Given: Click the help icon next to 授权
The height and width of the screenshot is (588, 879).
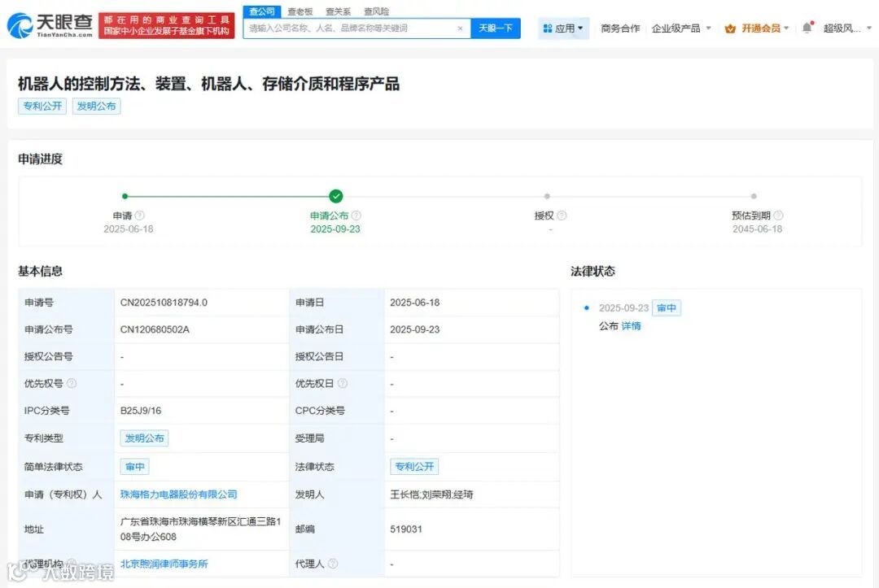Looking at the screenshot, I should 562,216.
